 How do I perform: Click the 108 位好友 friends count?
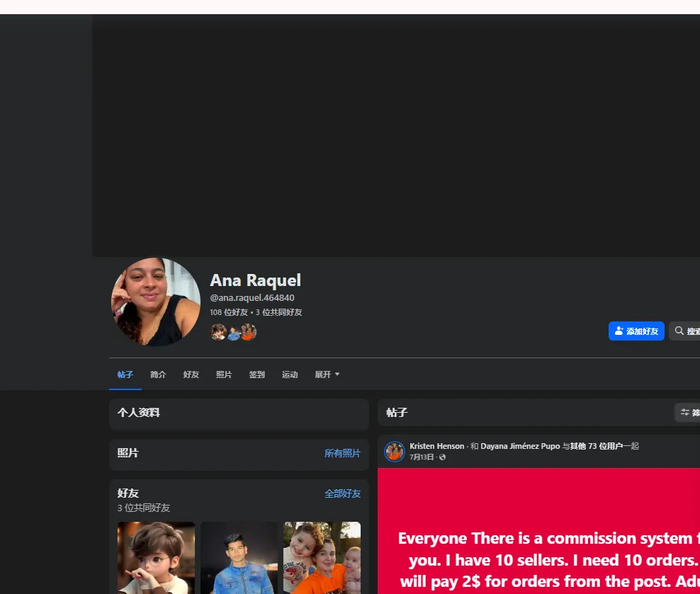[229, 312]
